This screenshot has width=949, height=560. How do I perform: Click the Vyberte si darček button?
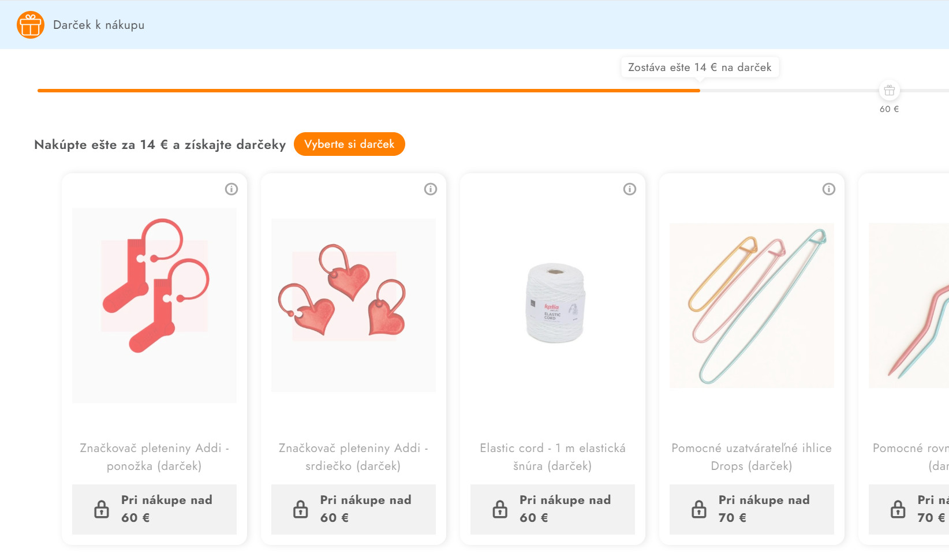coord(349,144)
